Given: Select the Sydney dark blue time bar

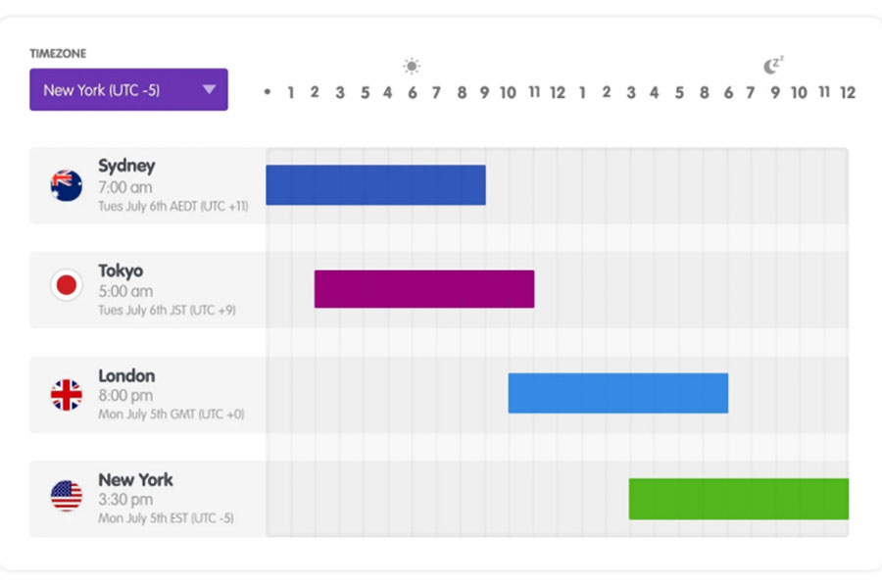Looking at the screenshot, I should (375, 185).
